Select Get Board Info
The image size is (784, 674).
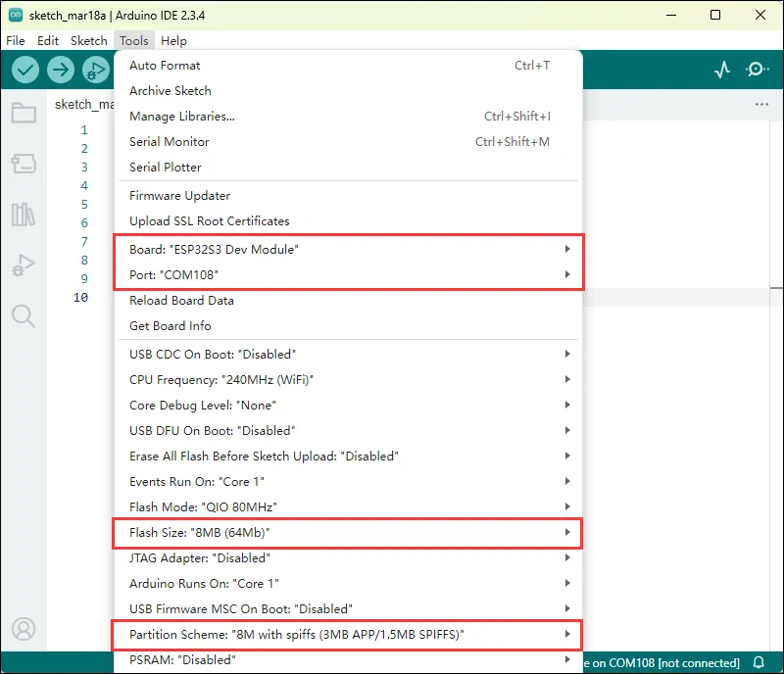(x=349, y=326)
